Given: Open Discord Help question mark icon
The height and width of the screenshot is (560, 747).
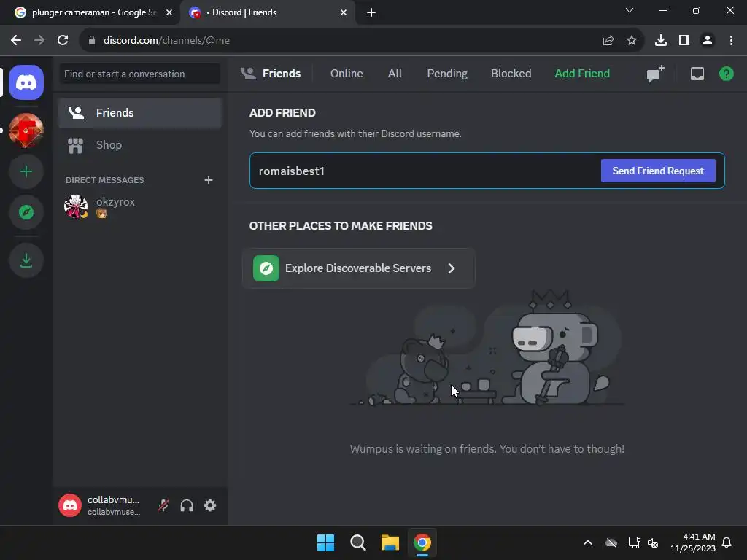Looking at the screenshot, I should (x=726, y=74).
